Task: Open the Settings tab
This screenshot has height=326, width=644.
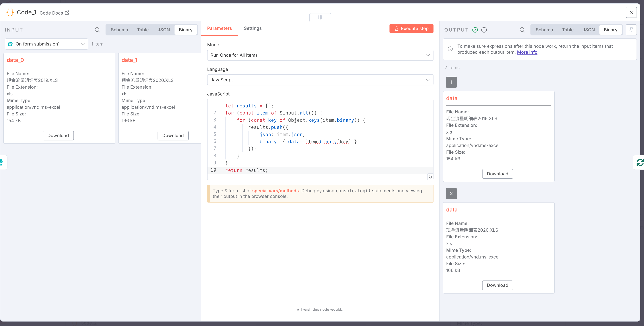Action: pyautogui.click(x=252, y=28)
